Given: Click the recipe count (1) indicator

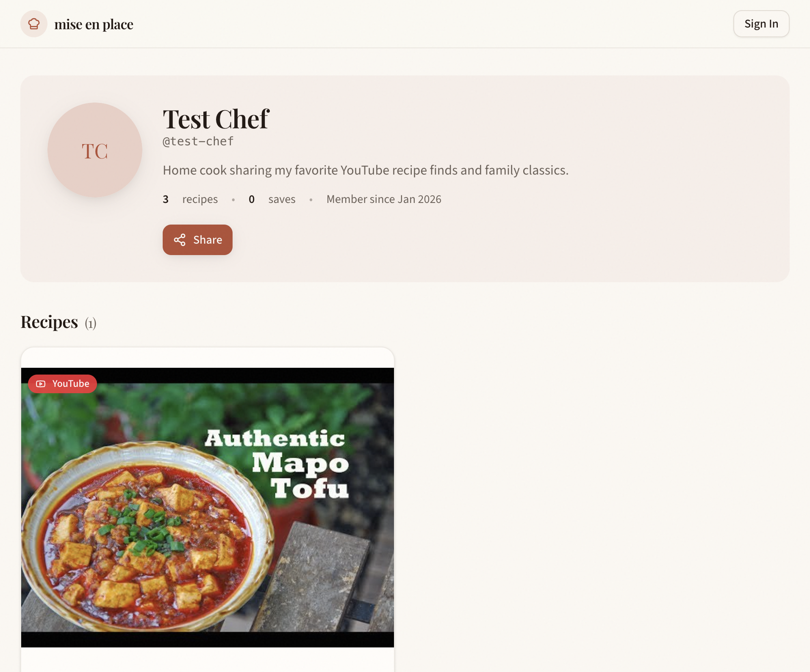Looking at the screenshot, I should [x=91, y=324].
